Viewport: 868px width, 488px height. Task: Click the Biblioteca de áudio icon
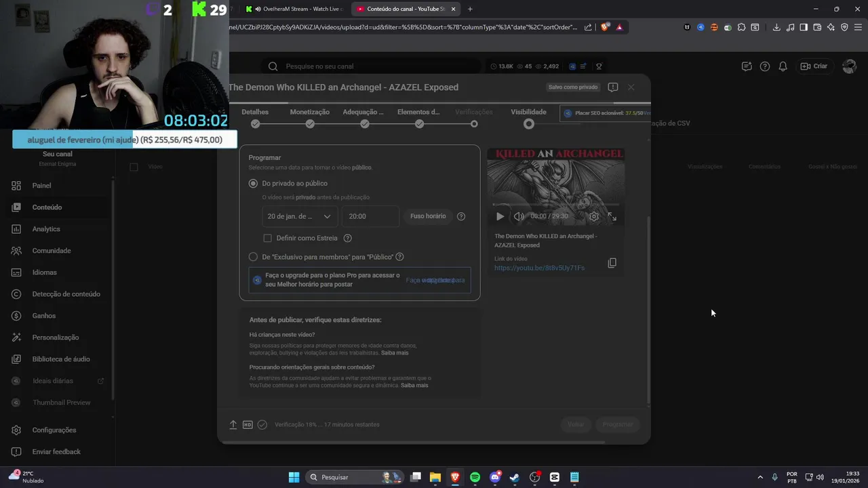point(16,359)
